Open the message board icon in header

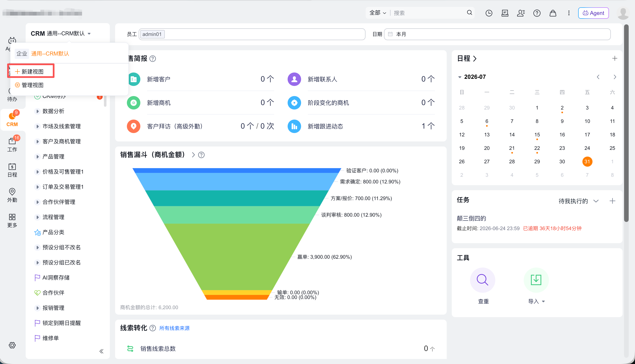[505, 13]
